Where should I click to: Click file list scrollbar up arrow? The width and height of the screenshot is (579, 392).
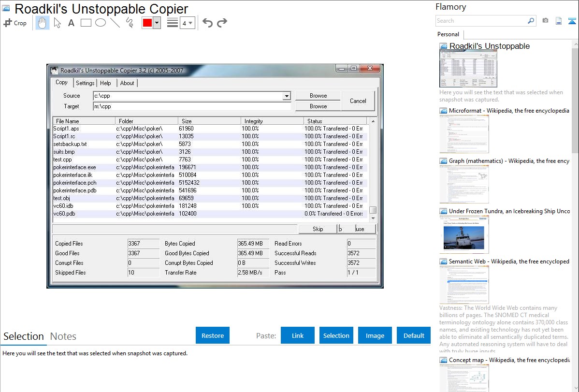[x=373, y=121]
